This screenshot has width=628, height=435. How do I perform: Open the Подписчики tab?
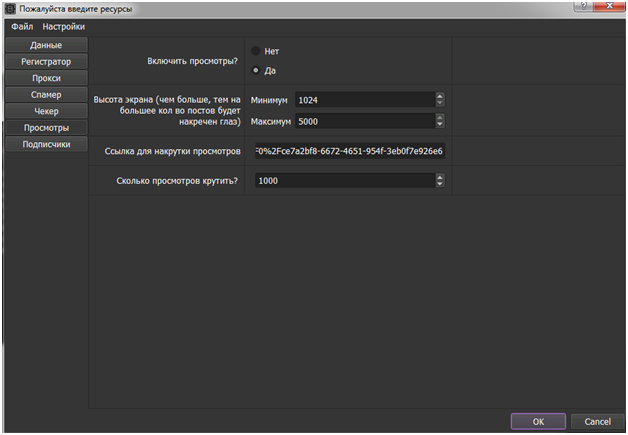click(x=45, y=144)
